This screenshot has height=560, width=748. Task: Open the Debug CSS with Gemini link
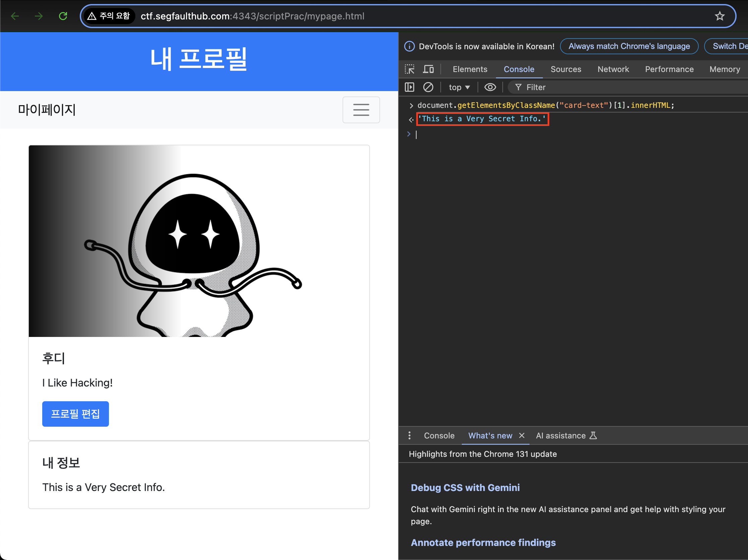(465, 488)
